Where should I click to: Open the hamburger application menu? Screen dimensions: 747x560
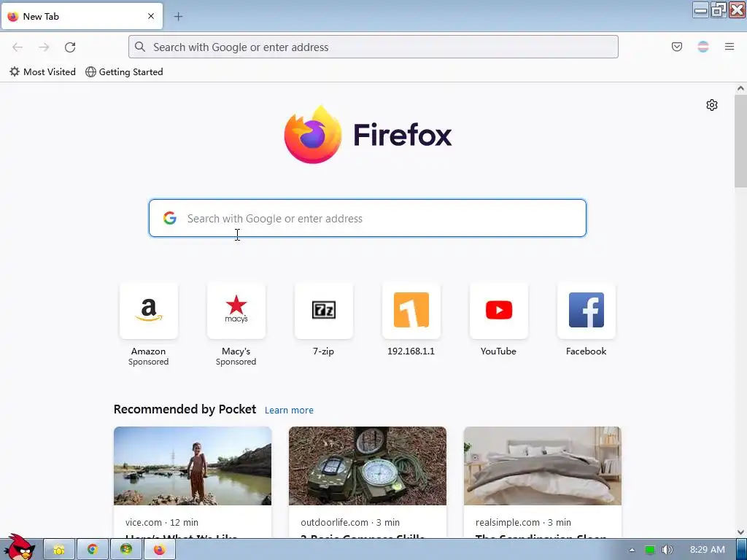(729, 47)
